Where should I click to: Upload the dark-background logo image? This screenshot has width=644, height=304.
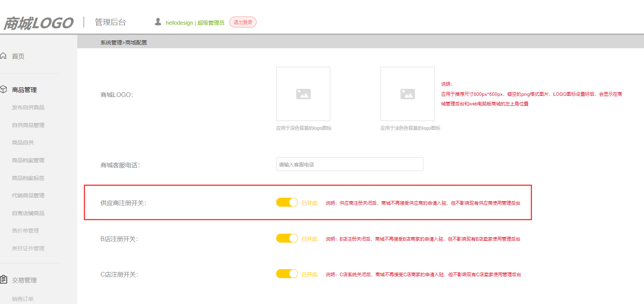[303, 94]
